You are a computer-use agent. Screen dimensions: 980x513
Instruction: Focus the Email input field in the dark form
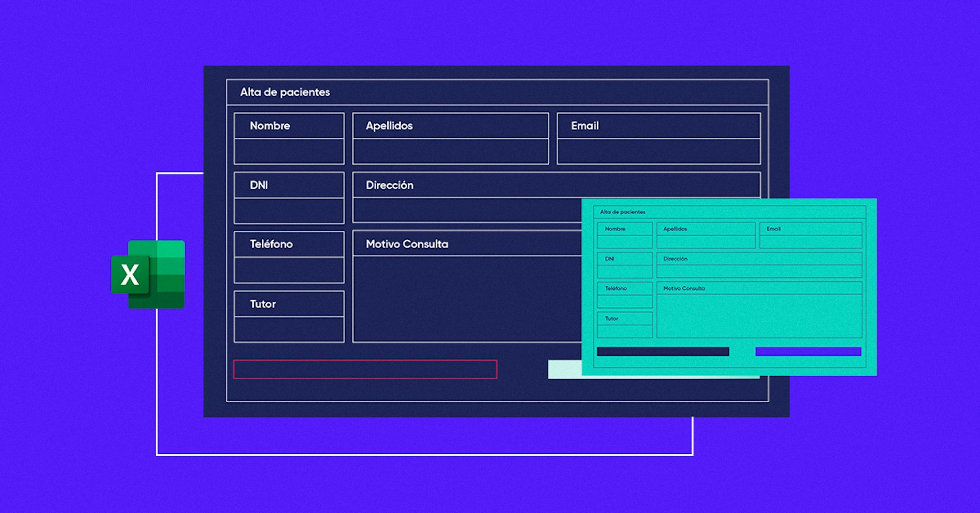(x=658, y=152)
